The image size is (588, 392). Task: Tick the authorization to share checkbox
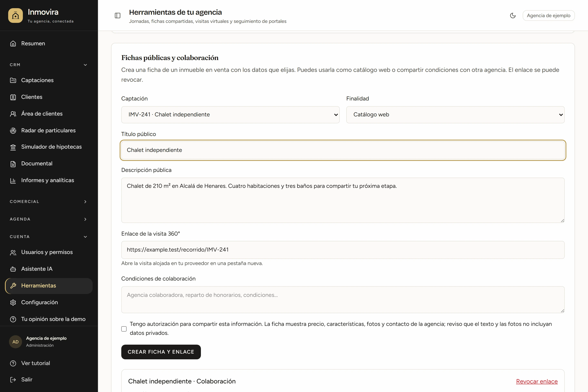[x=124, y=329]
